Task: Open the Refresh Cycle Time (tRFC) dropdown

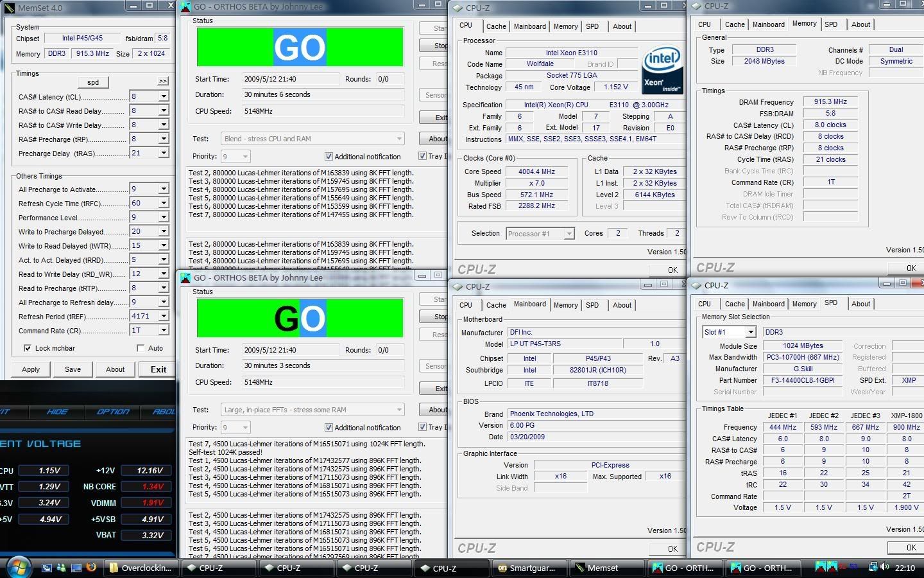Action: point(163,203)
